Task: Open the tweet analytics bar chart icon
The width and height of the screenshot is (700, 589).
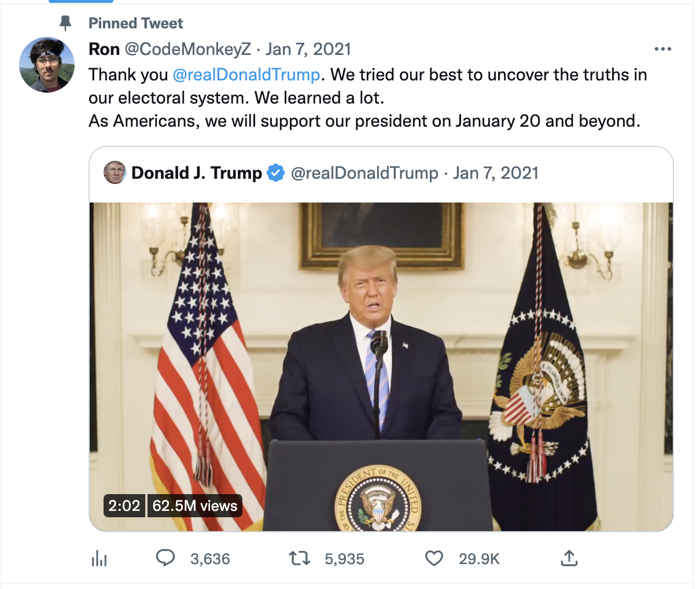Action: tap(99, 558)
